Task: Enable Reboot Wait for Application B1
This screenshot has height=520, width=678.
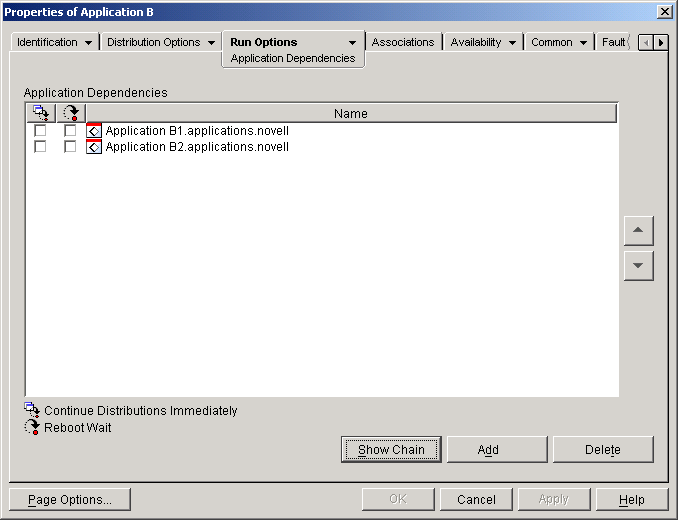Action: pos(70,130)
